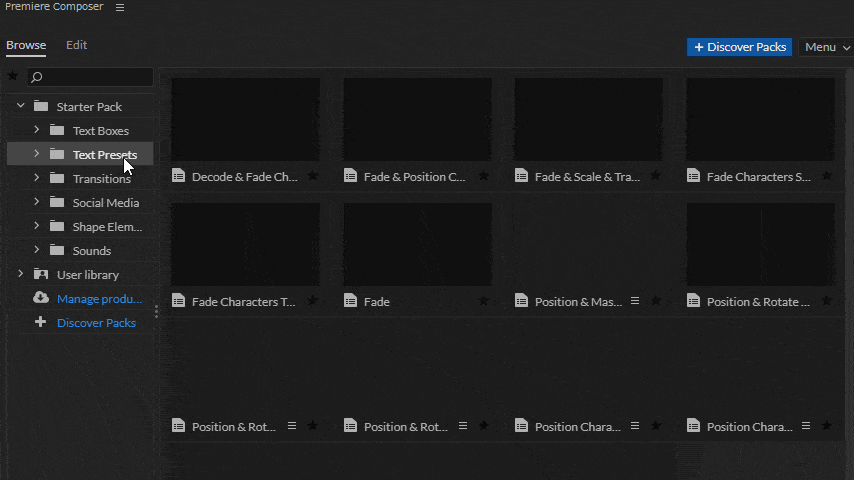Select Shape Elem... tree item label
The width and height of the screenshot is (854, 480).
[107, 227]
